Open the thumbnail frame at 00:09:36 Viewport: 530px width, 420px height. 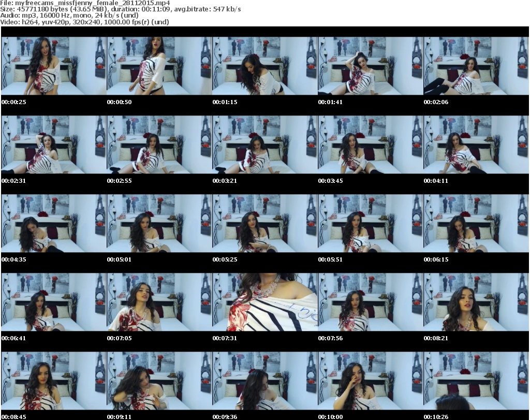coord(265,381)
